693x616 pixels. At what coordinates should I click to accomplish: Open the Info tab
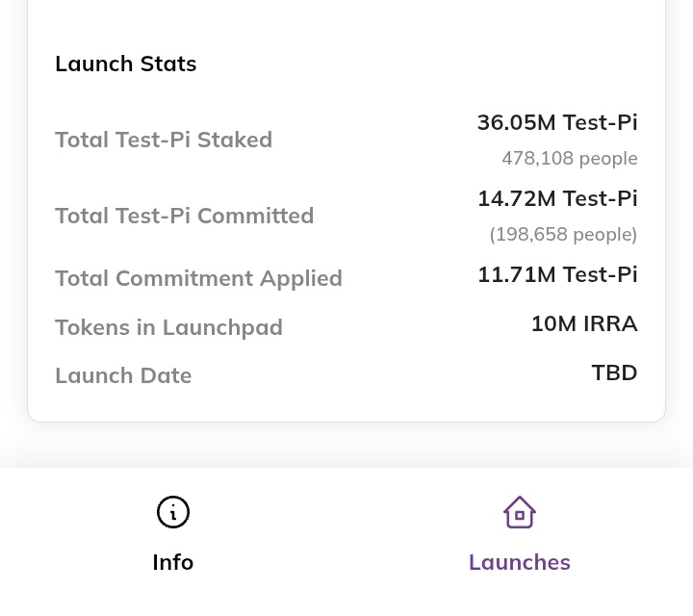click(173, 534)
